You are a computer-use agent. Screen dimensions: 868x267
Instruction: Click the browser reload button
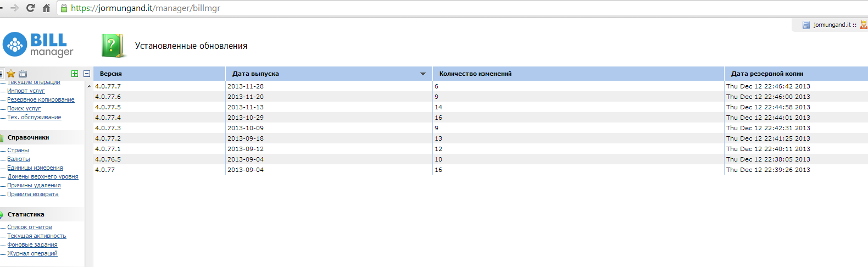click(30, 8)
